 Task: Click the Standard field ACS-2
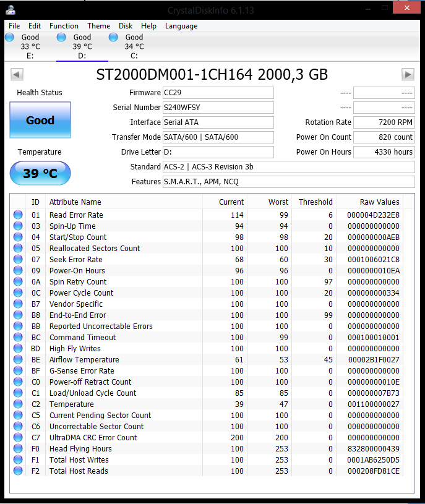coord(289,167)
